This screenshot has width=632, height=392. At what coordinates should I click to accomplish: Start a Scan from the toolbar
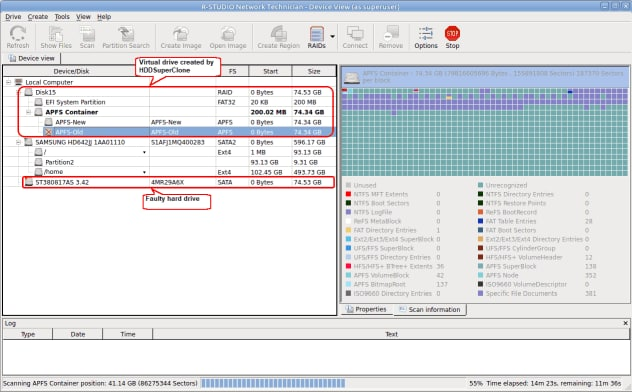87,37
